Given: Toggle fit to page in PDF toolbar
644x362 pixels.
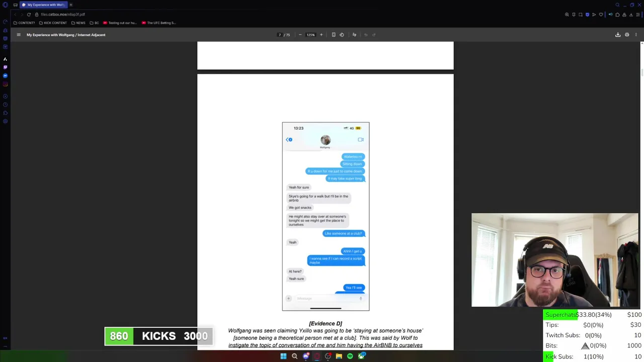Looking at the screenshot, I should point(334,35).
